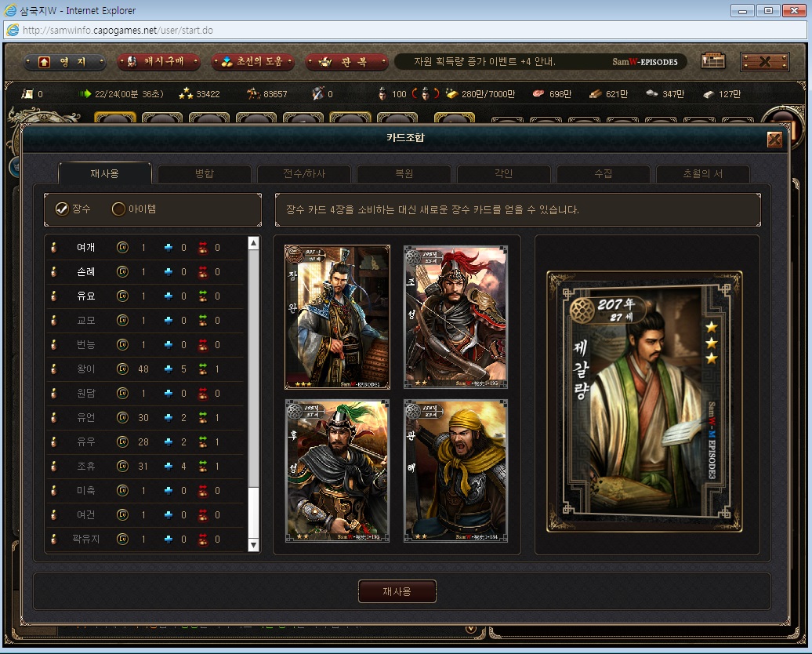Click the calendar icon in top bar
This screenshot has height=654, width=812.
pos(712,61)
